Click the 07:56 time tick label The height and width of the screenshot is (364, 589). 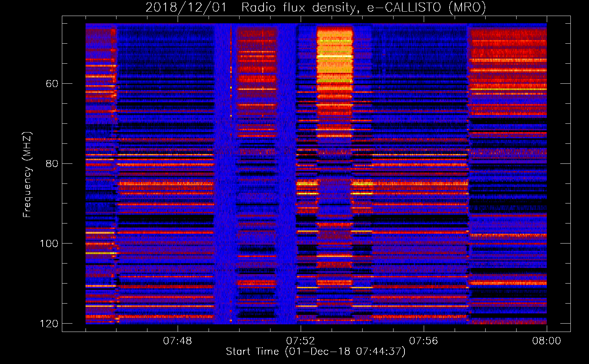423,341
